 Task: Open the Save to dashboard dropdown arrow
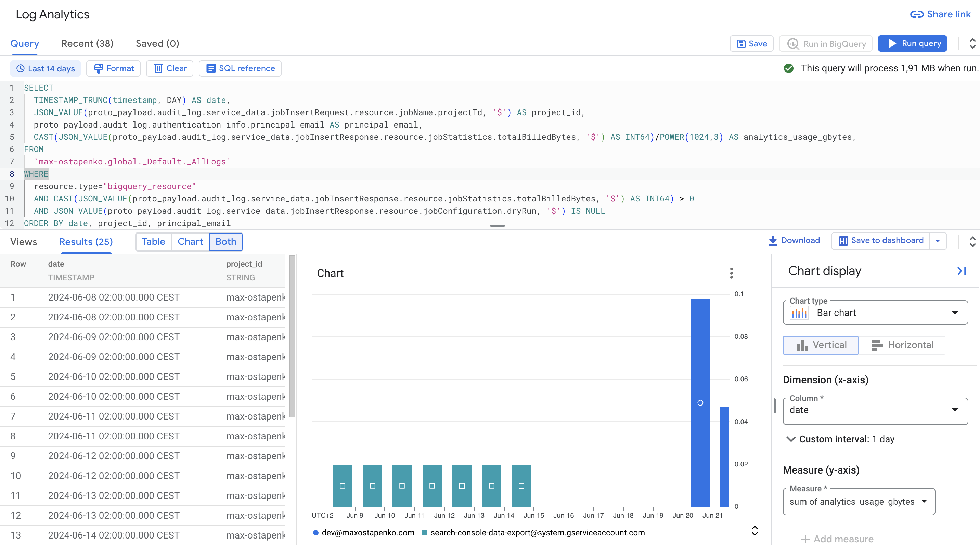[938, 241]
